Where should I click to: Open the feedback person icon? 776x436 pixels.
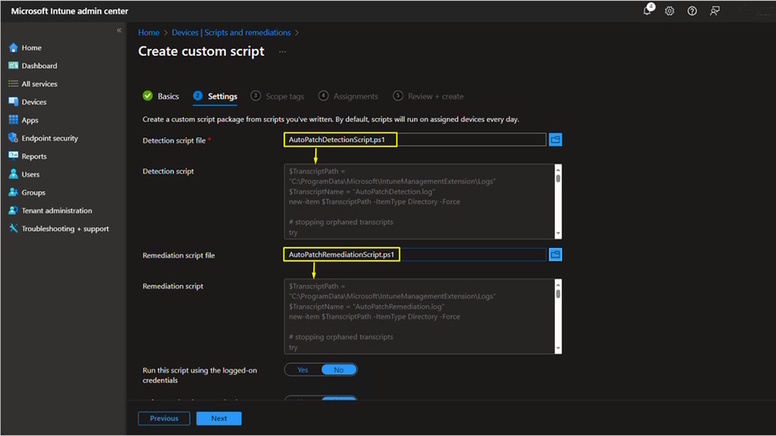[715, 11]
